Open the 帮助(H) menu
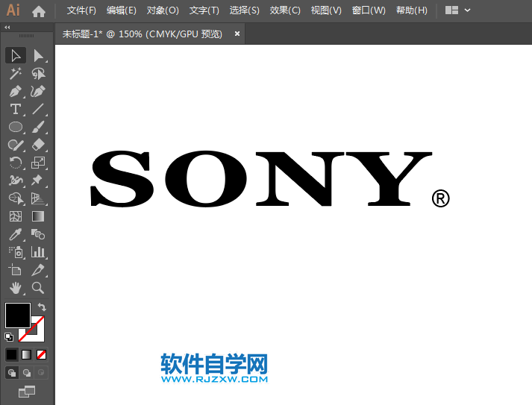Viewport: 532px width, 405px height. [412, 10]
